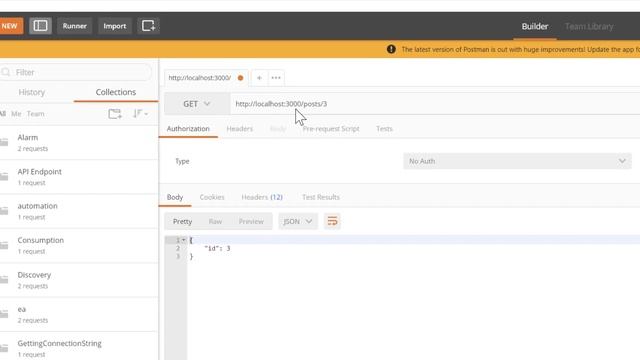The height and width of the screenshot is (360, 640).
Task: Open the API Endpoint collection
Action: [79, 177]
